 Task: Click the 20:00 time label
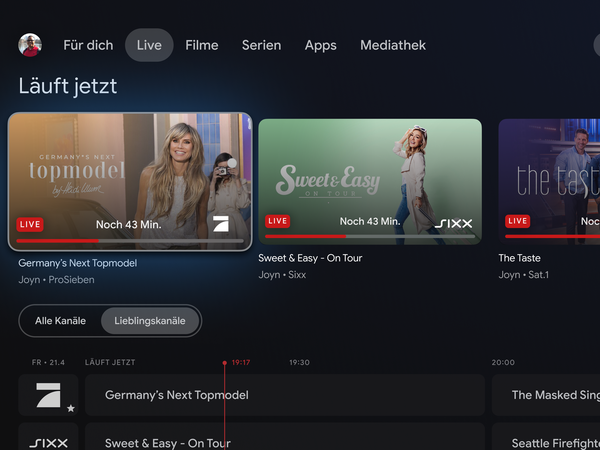click(503, 362)
